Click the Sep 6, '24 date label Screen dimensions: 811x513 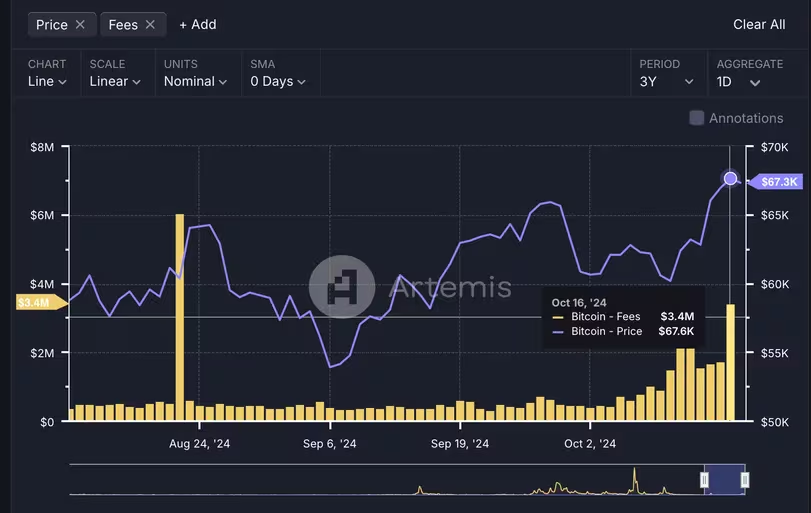[329, 444]
